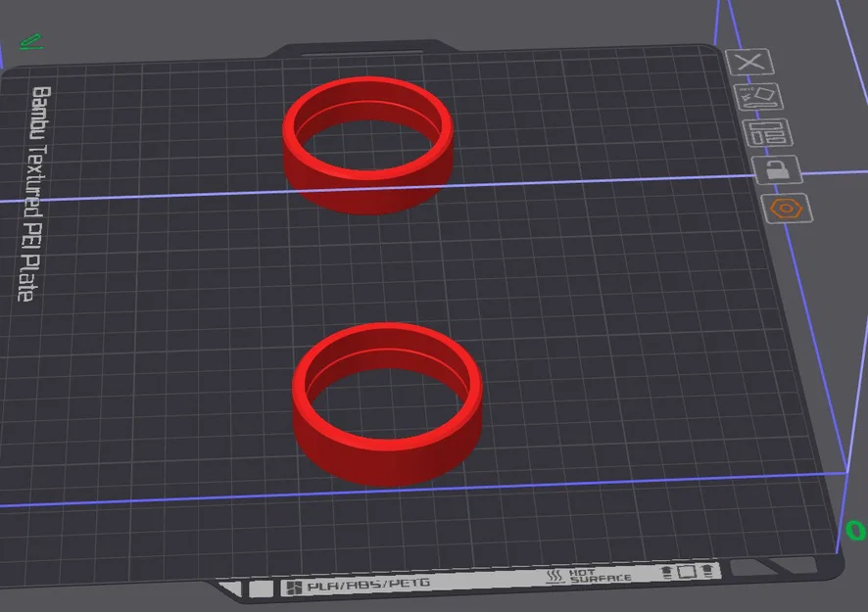This screenshot has height=612, width=868.
Task: Select the lower red ring model
Action: 388,404
